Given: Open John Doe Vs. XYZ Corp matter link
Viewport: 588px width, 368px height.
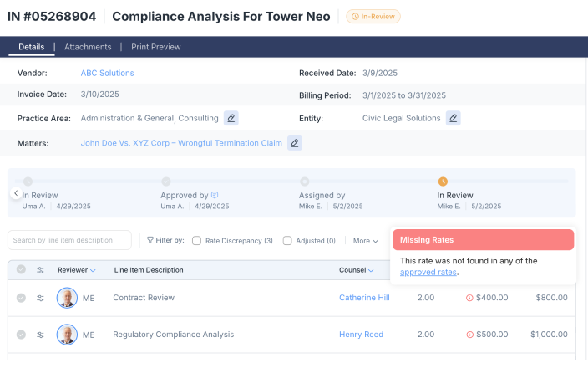Looking at the screenshot, I should coord(181,143).
